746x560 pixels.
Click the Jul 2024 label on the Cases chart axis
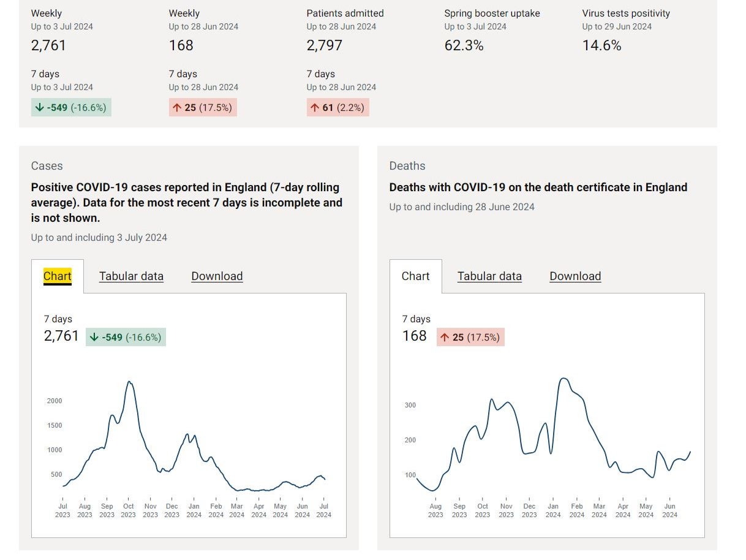323,510
